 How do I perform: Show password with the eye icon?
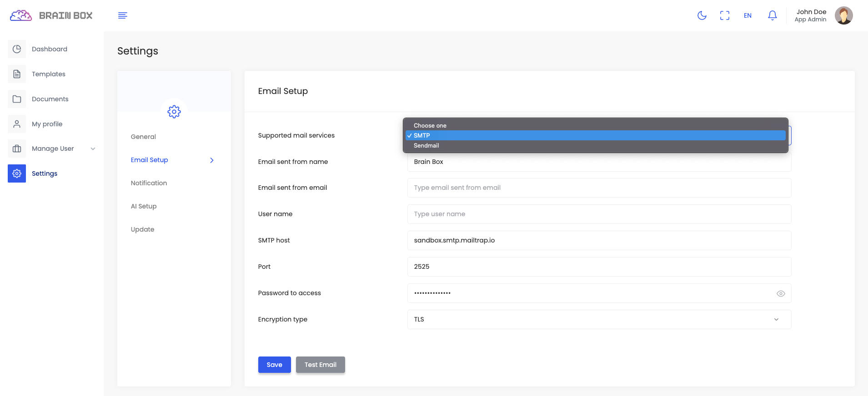click(x=780, y=293)
